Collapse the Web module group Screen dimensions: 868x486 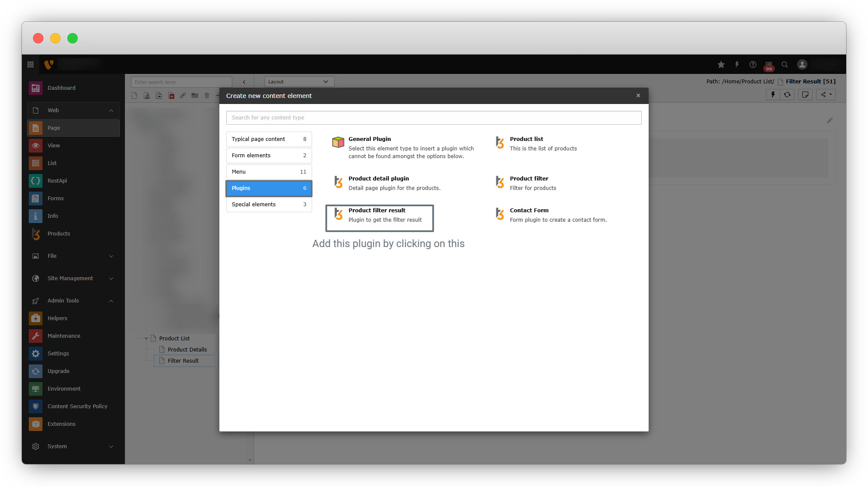(x=111, y=110)
